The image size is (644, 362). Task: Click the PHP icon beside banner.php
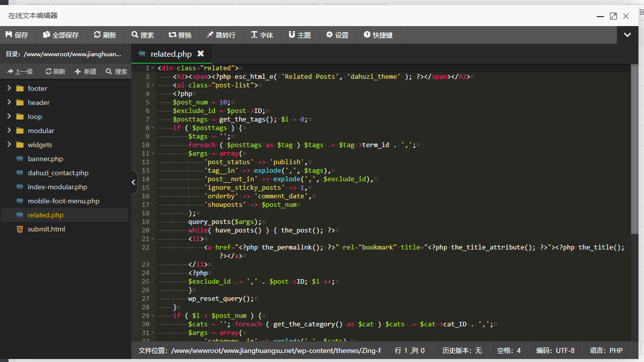pos(20,159)
